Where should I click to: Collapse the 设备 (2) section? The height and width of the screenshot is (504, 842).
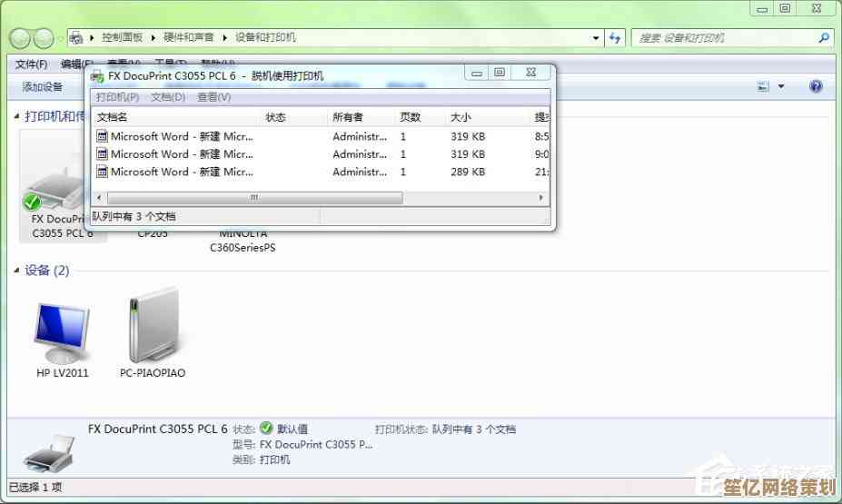(16, 271)
